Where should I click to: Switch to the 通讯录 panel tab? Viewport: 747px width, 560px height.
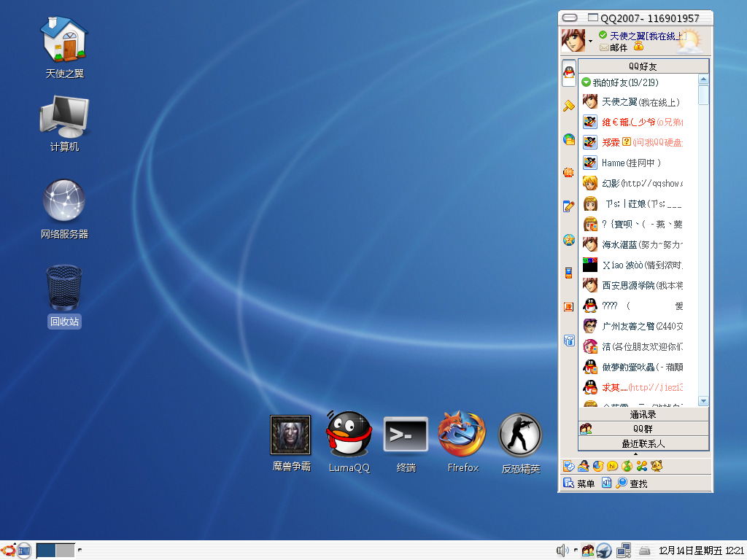pos(643,414)
